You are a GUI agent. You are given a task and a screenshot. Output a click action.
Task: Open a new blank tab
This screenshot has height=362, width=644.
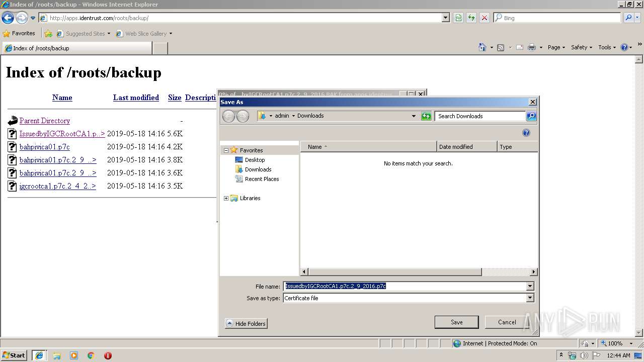pos(160,48)
